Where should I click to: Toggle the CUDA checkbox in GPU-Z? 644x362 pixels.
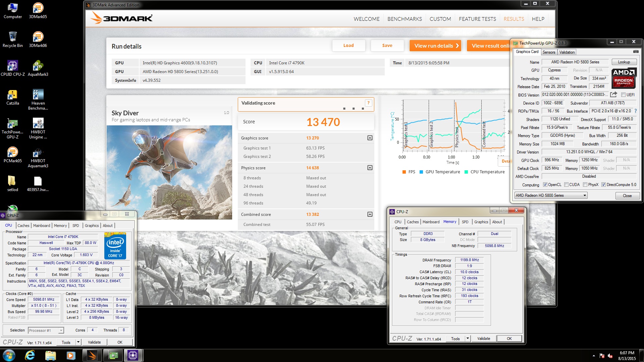point(566,185)
